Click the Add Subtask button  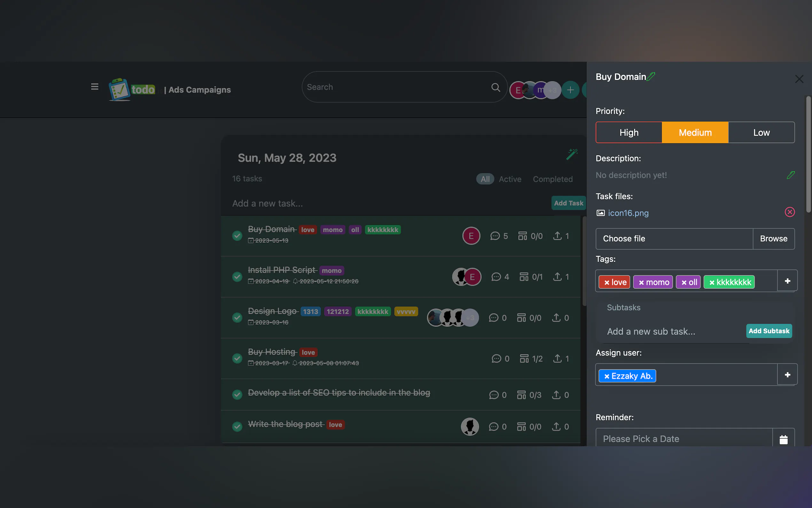point(769,331)
